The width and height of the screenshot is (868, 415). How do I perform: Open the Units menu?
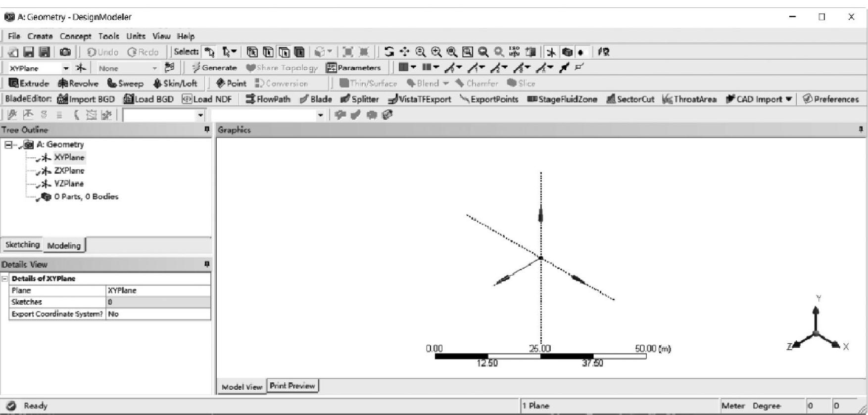coord(136,36)
